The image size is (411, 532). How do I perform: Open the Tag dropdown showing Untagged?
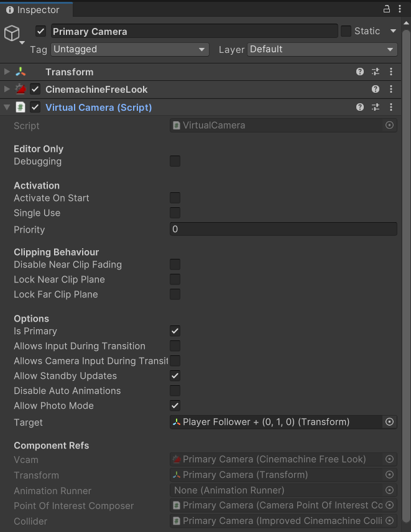tap(130, 50)
